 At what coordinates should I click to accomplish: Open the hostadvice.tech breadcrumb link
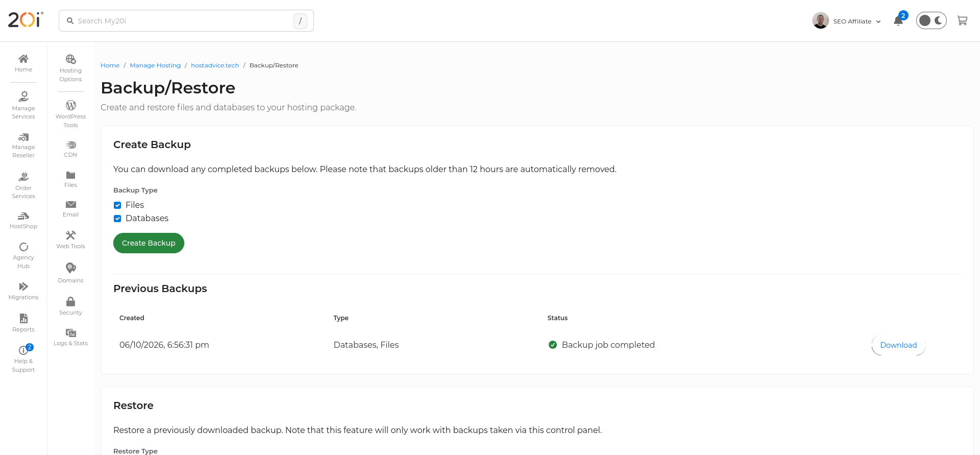pos(215,65)
